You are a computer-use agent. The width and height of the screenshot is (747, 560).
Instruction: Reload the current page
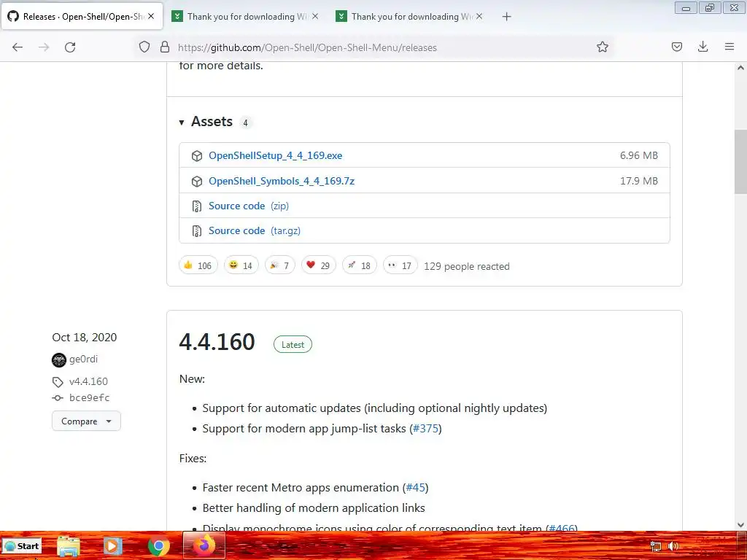(70, 47)
